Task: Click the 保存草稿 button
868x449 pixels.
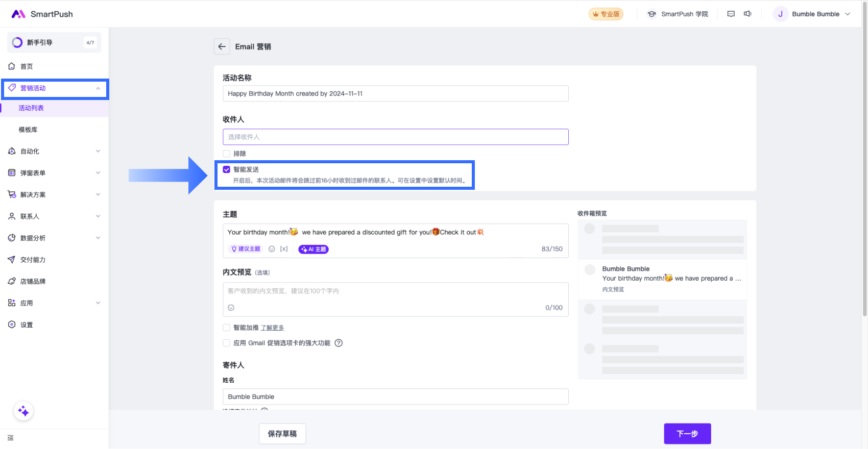Action: tap(282, 434)
